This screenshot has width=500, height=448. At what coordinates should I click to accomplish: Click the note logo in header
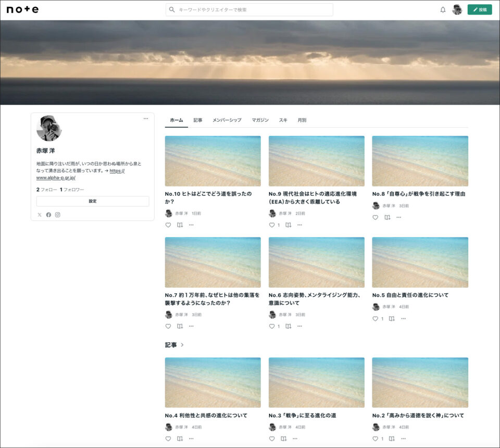(22, 9)
